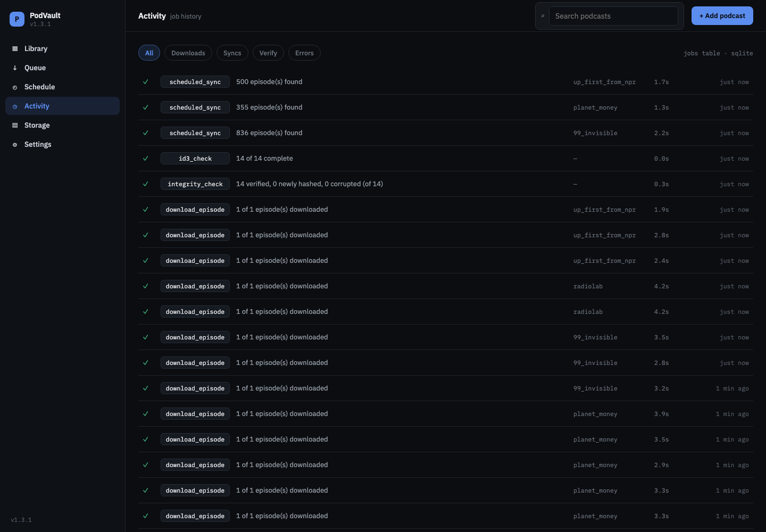This screenshot has width=766, height=532.
Task: Click '14 of 14 complete' text
Action: click(x=264, y=159)
